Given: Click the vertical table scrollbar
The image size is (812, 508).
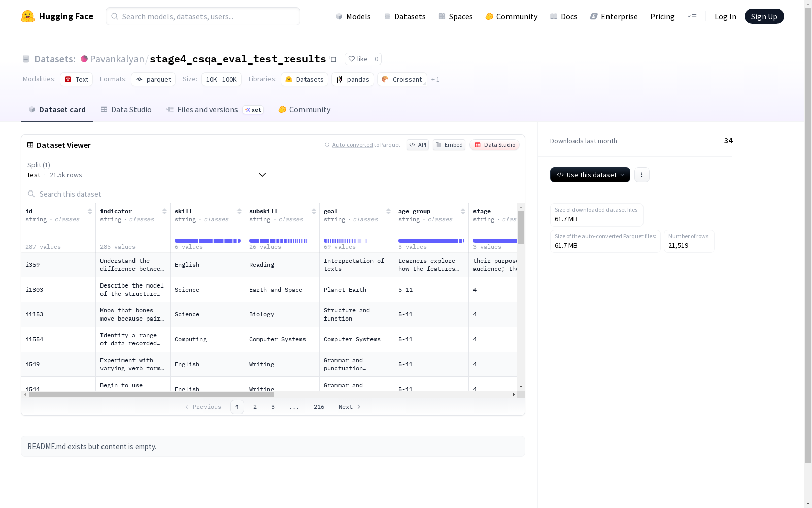Looking at the screenshot, I should (521, 228).
